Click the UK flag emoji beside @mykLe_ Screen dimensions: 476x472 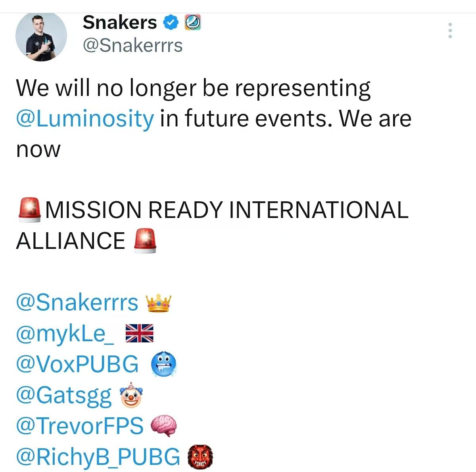coord(139,333)
